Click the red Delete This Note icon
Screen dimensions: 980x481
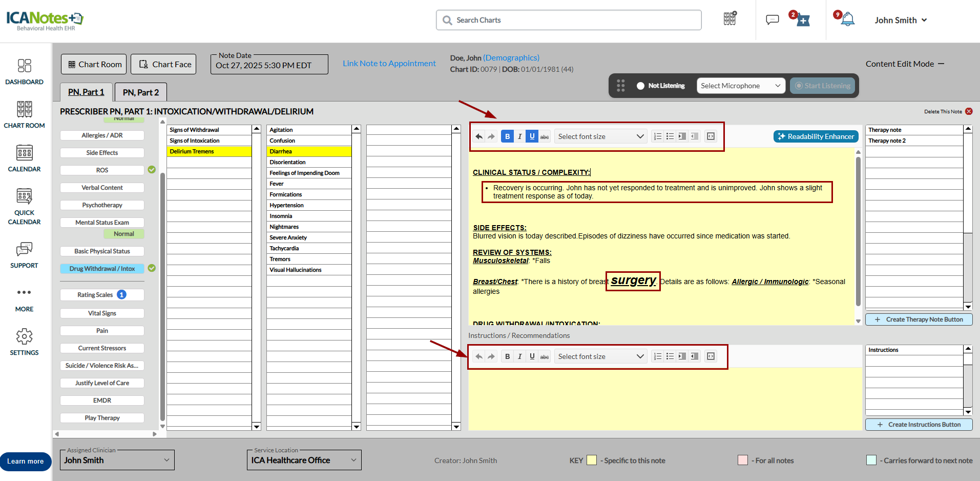point(969,111)
